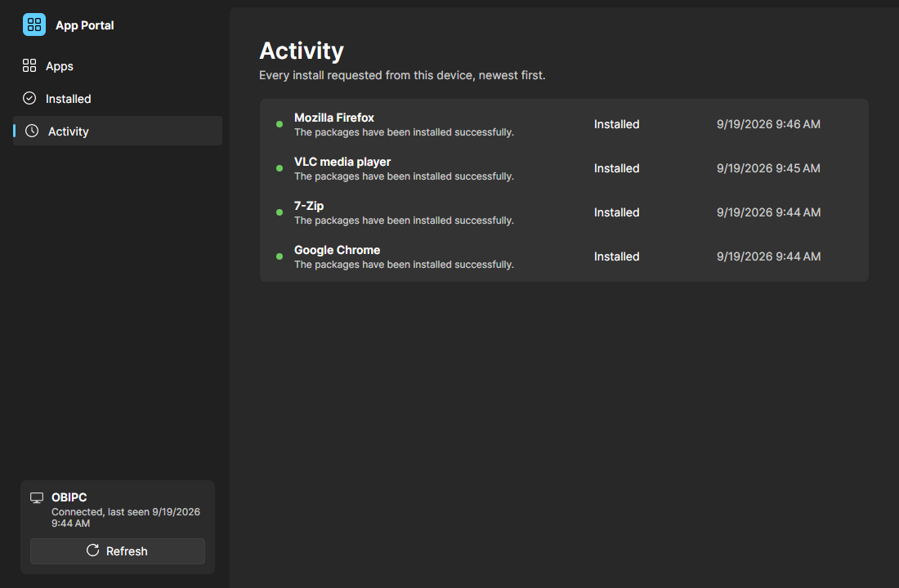This screenshot has width=899, height=588.
Task: Click the Installed status for VLC media player
Action: pyautogui.click(x=616, y=168)
